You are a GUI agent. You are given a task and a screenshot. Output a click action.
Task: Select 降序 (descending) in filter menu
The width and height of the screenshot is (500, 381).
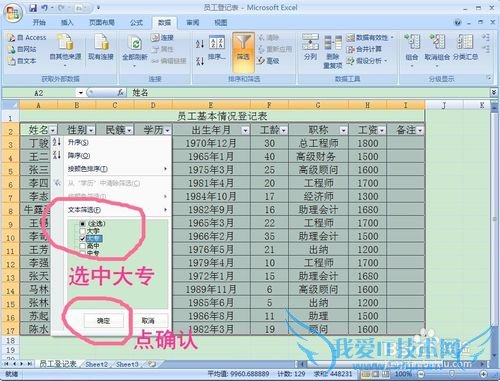click(79, 155)
